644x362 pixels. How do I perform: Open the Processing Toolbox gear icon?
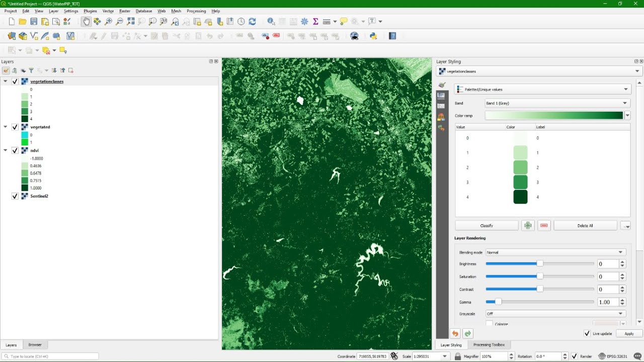(x=304, y=22)
